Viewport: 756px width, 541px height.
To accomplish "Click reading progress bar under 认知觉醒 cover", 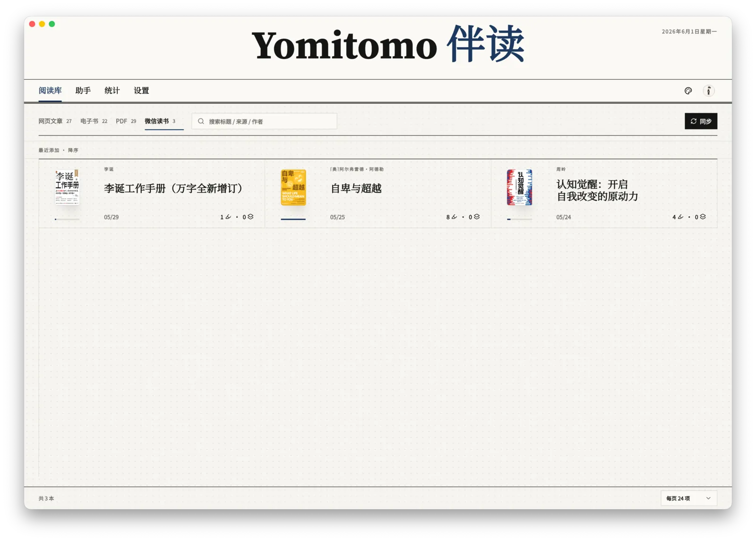I will (x=519, y=219).
